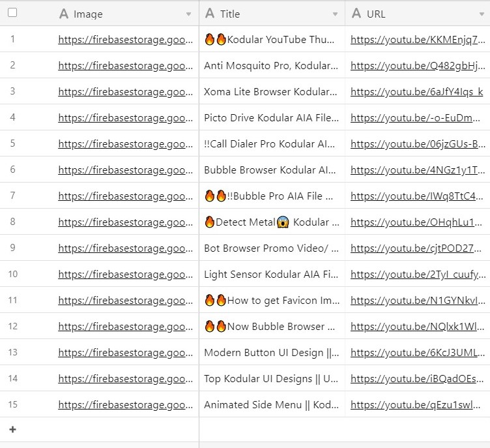Select row number 1
The height and width of the screenshot is (448, 490).
12,39
